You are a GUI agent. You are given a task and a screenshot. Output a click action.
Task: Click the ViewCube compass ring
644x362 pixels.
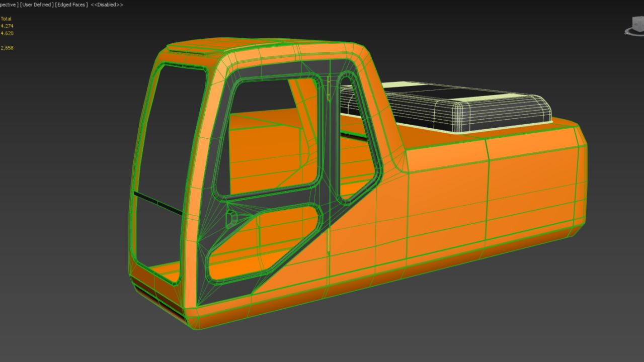(630, 32)
